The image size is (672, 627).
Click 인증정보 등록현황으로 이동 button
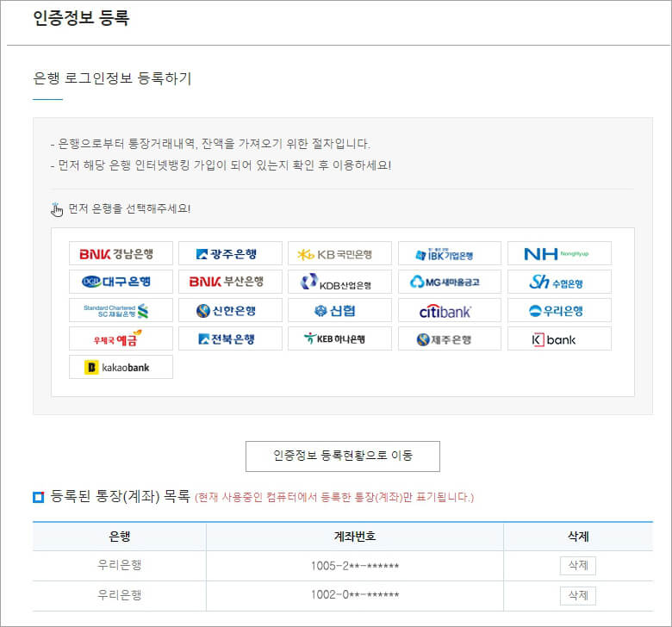coord(342,456)
